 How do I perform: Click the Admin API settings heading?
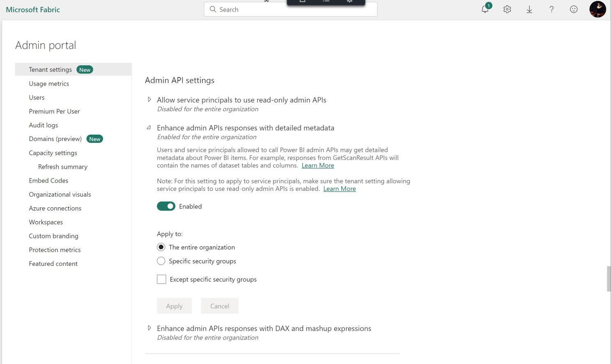click(x=179, y=80)
